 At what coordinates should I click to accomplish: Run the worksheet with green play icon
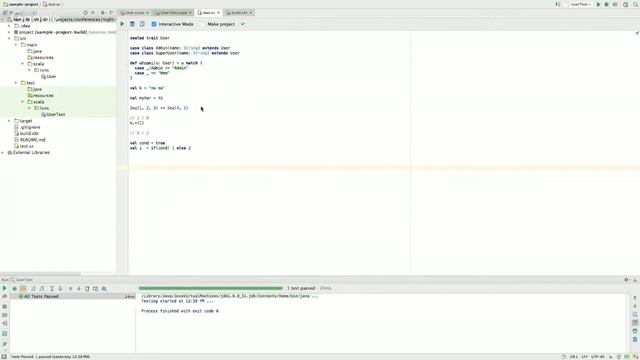[122, 24]
